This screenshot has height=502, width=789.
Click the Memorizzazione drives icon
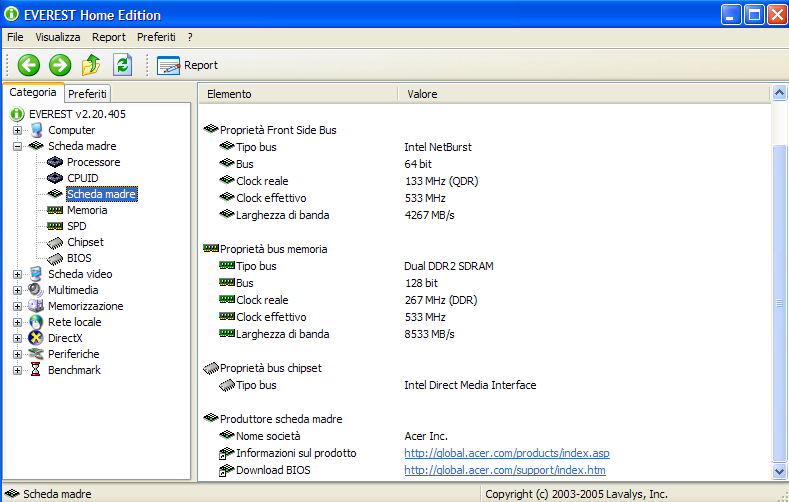[36, 306]
